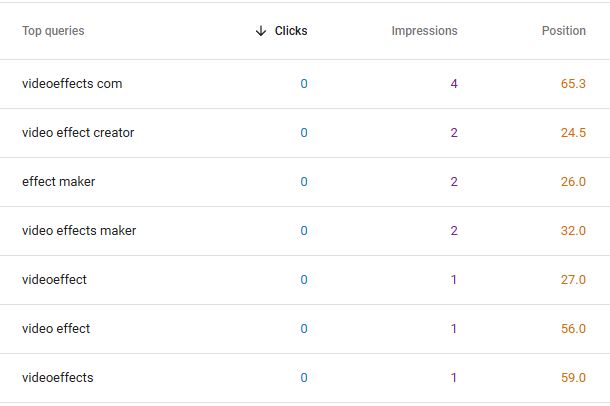Click the 56.0 position value

(573, 329)
